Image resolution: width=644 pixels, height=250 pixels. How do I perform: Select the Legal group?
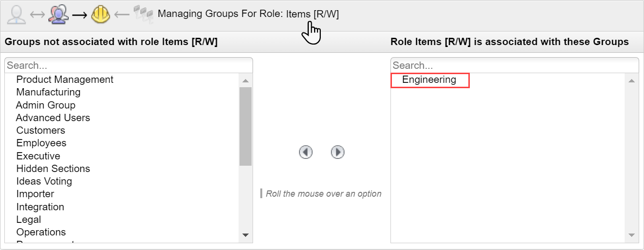tap(29, 219)
